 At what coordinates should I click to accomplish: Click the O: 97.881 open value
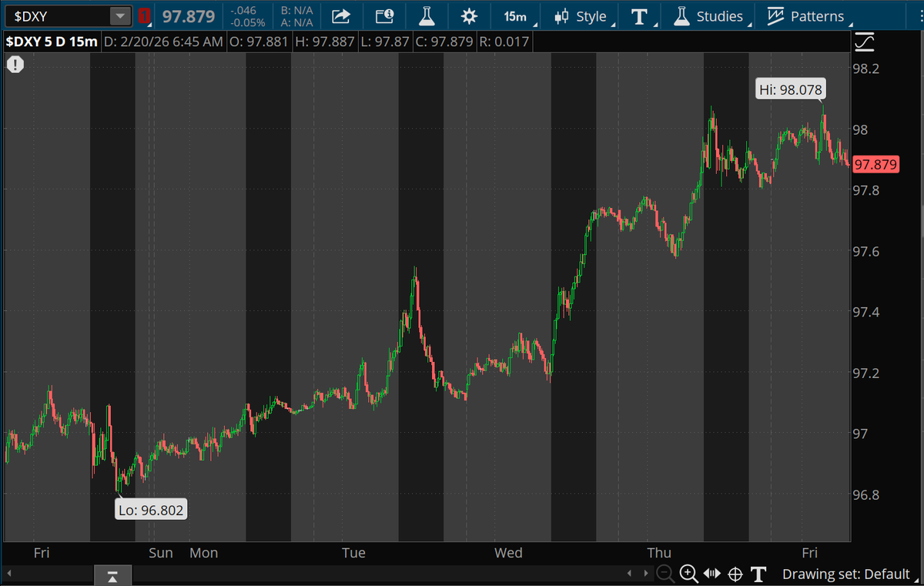pos(259,41)
